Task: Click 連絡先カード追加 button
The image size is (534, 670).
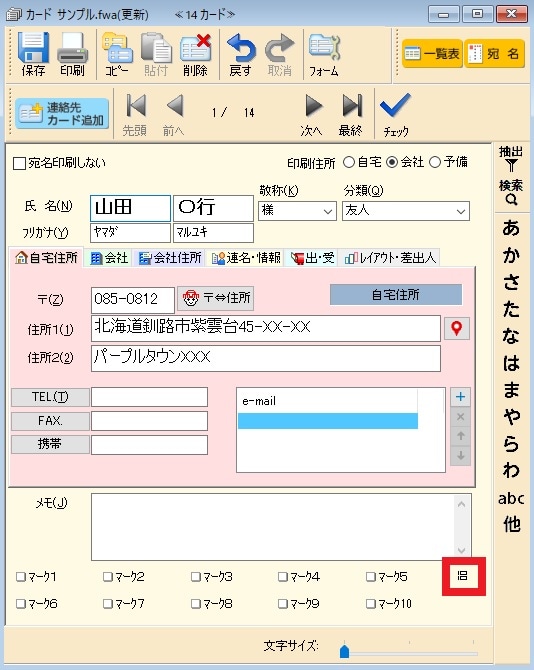Action: 62,114
